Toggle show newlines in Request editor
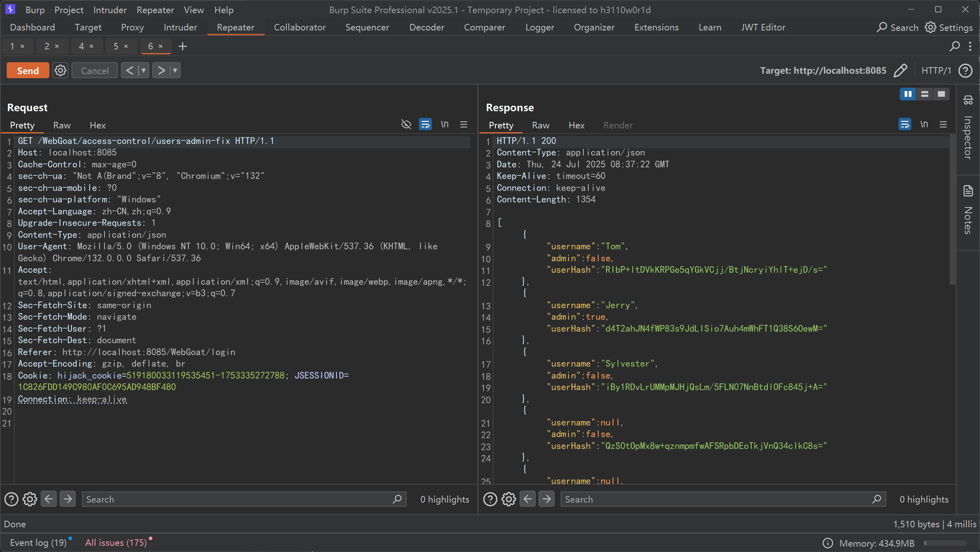The width and height of the screenshot is (980, 552). 445,124
